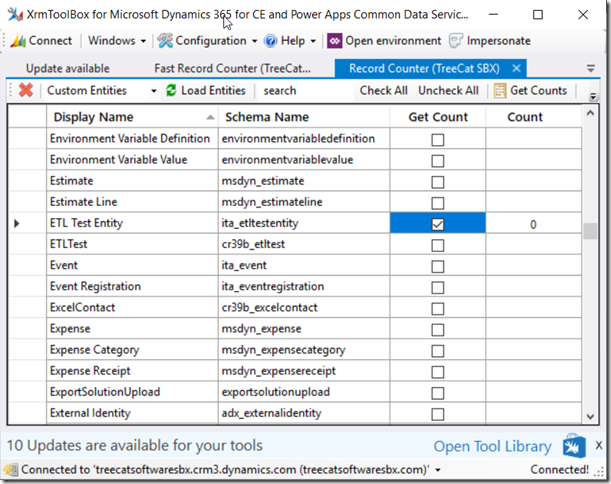Click the Check All button

pyautogui.click(x=383, y=90)
